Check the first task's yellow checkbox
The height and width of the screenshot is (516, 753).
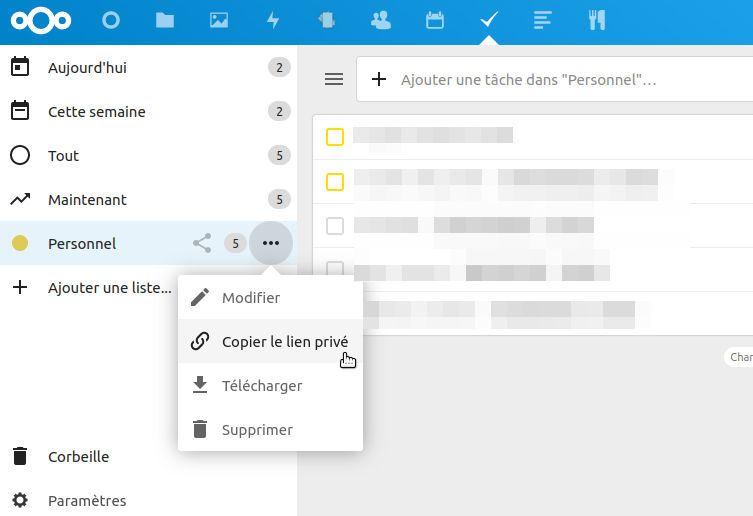pyautogui.click(x=335, y=137)
